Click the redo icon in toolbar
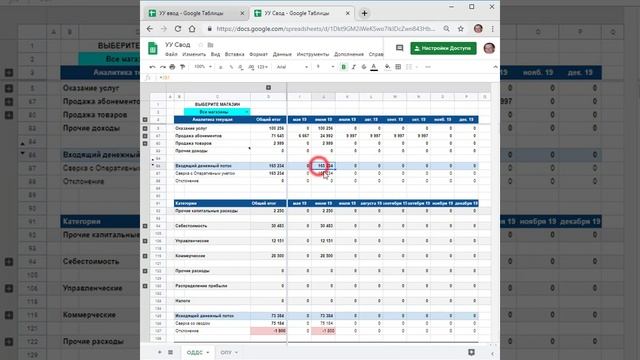640x360 pixels. click(162, 67)
